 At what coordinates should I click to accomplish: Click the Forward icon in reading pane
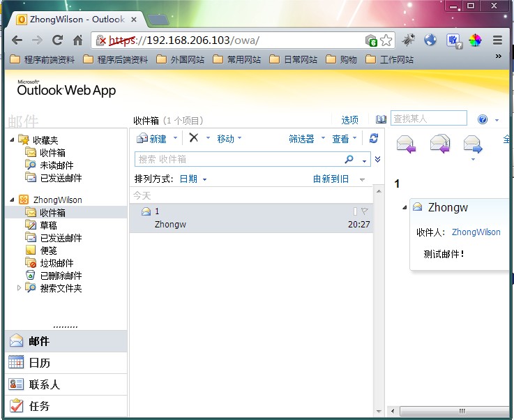click(473, 144)
